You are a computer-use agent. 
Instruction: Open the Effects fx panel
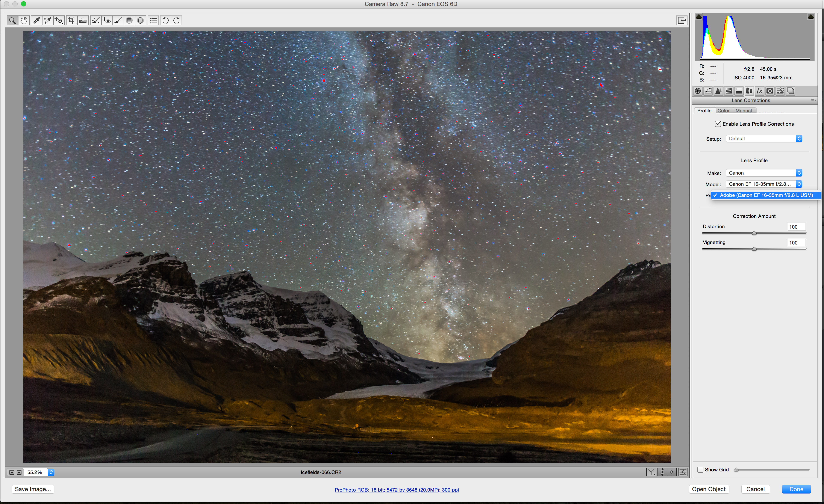pyautogui.click(x=759, y=91)
